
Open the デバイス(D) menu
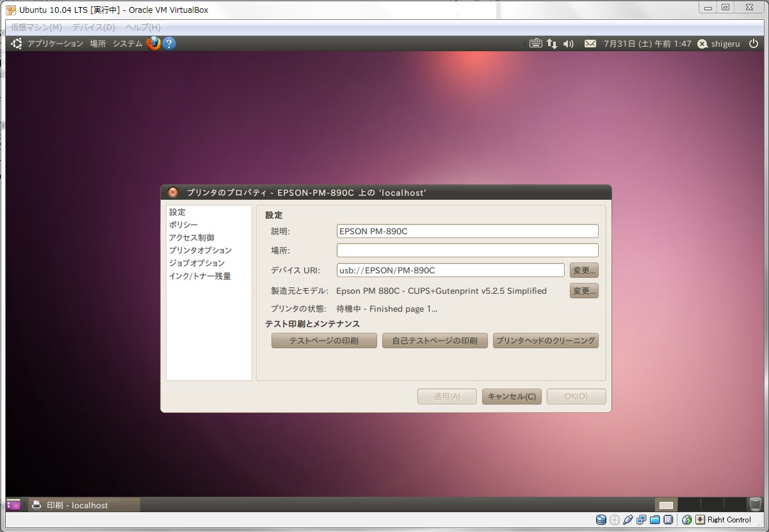click(x=93, y=27)
